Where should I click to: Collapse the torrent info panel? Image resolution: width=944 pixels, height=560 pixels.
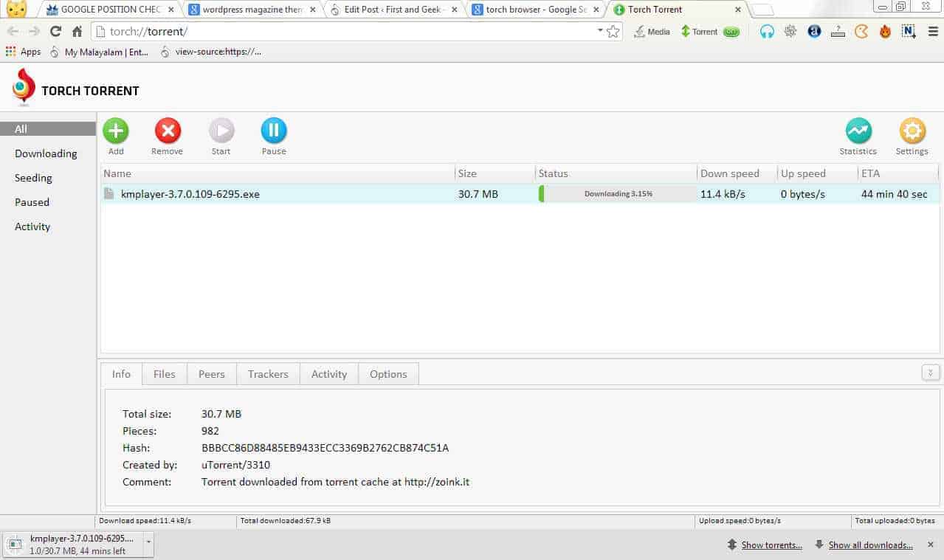pos(930,373)
